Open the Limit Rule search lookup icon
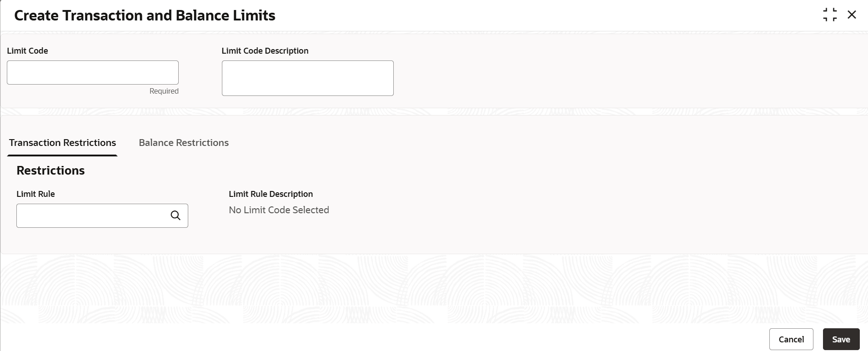 [x=176, y=216]
